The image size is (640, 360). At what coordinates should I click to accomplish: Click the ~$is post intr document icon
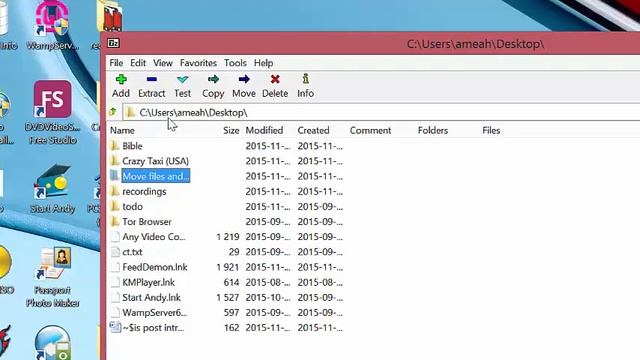115,327
